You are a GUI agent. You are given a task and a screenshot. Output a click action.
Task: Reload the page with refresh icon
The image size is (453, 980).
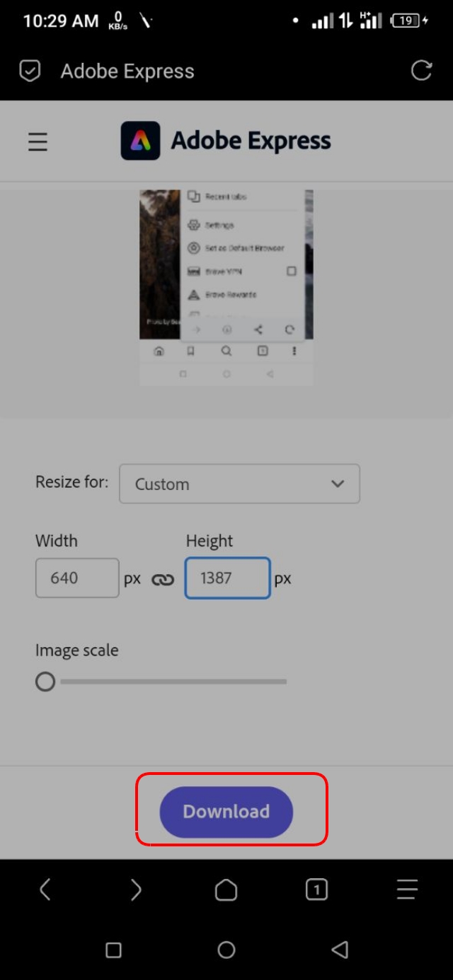click(421, 71)
